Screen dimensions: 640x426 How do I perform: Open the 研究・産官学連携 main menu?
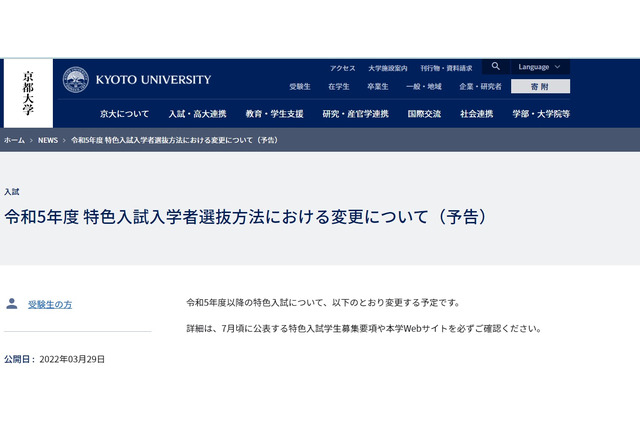click(356, 114)
